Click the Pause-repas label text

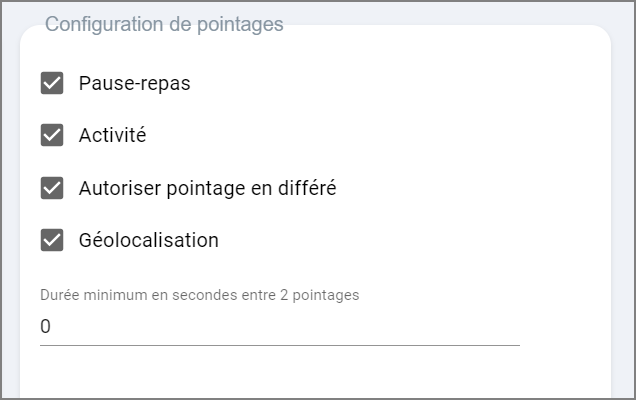[x=134, y=83]
